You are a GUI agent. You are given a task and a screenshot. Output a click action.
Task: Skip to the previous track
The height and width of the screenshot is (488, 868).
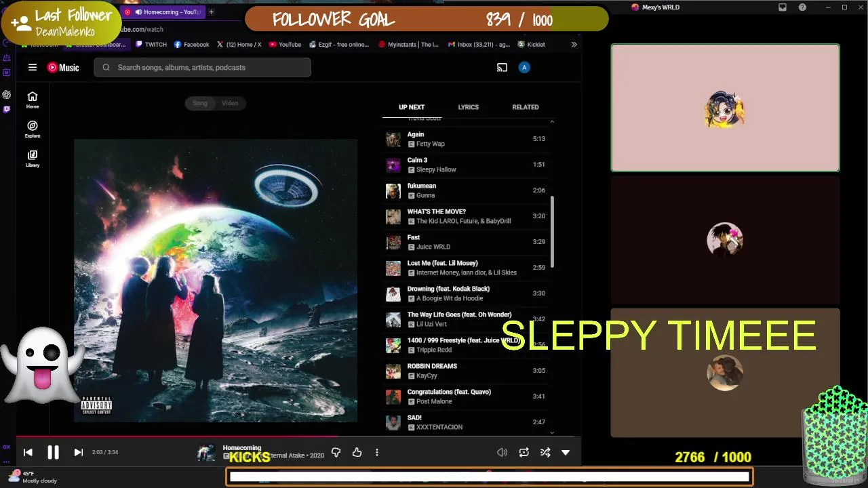pyautogui.click(x=28, y=452)
